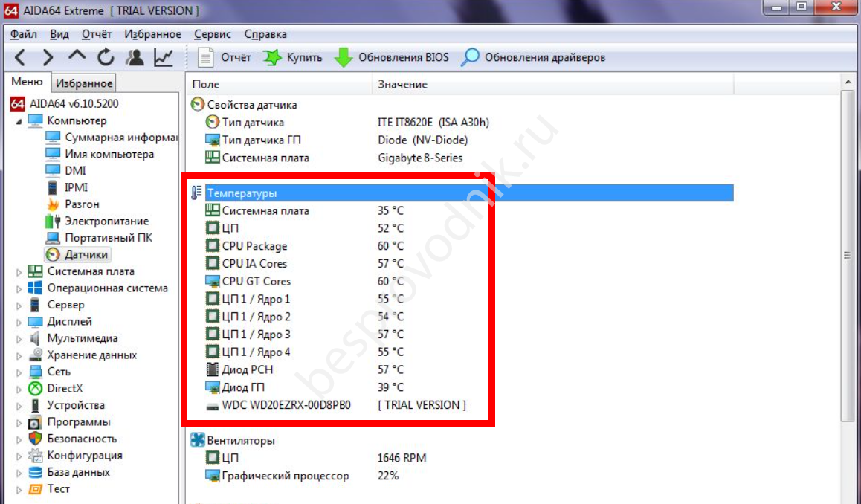Click the BIOS updates green arrow button

pyautogui.click(x=392, y=57)
